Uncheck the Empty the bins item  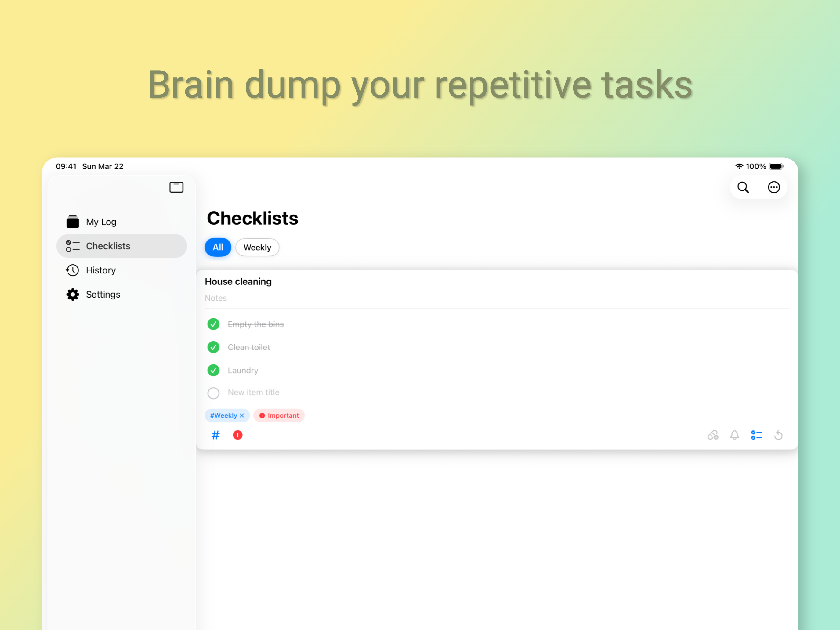(213, 324)
